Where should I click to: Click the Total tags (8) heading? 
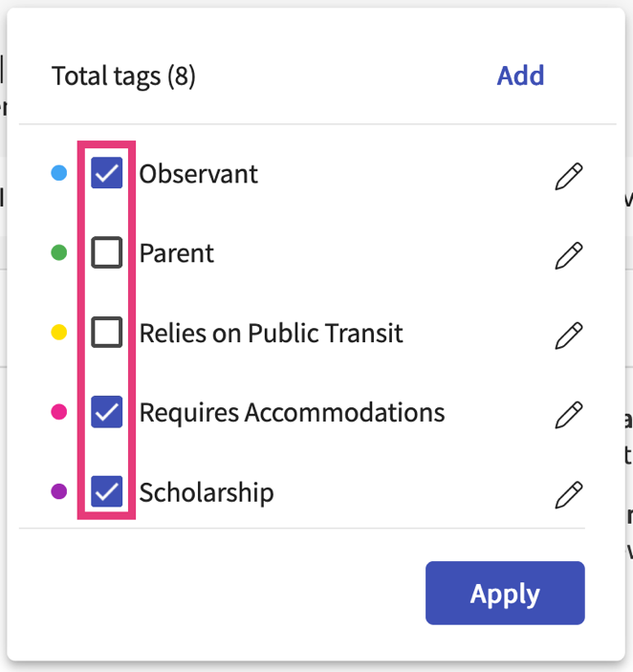(123, 76)
